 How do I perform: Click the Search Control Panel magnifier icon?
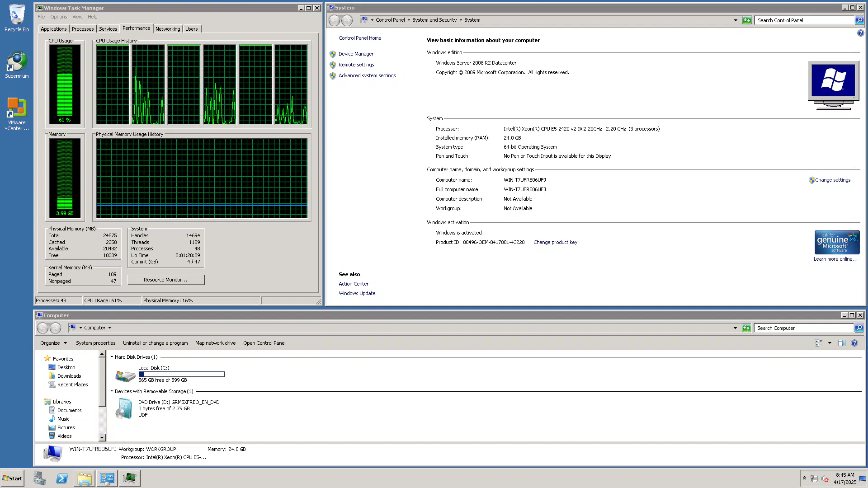tap(859, 20)
